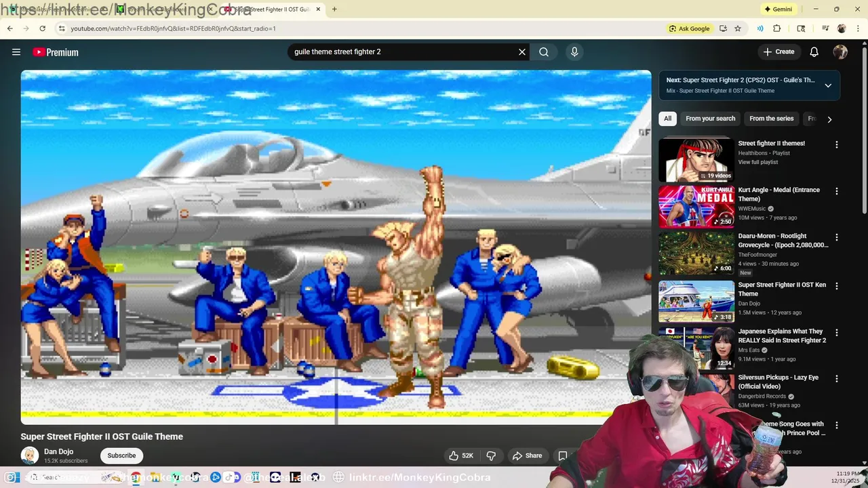Go back in browser history

(9, 28)
